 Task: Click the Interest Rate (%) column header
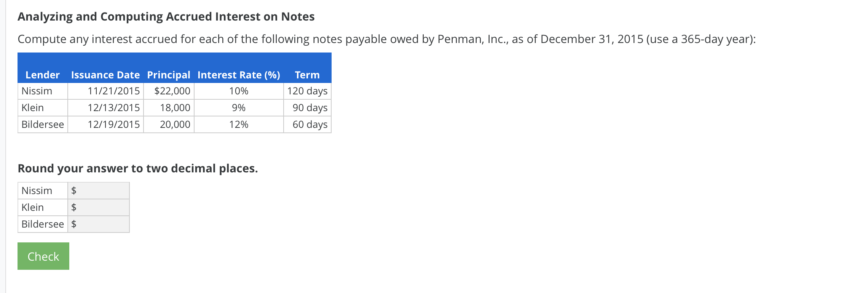point(239,75)
